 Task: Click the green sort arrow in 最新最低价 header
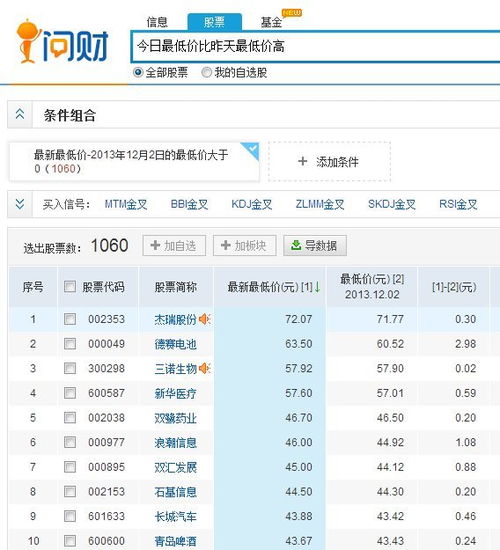(x=317, y=287)
